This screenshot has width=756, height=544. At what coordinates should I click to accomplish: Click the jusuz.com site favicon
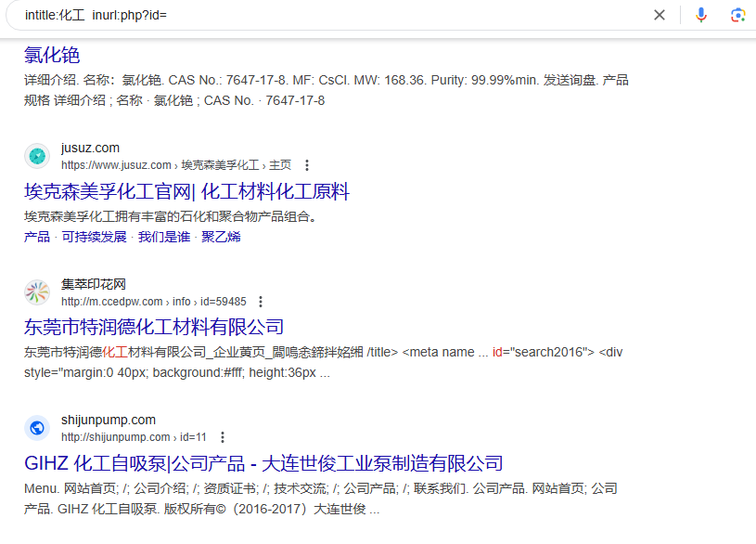click(x=37, y=156)
